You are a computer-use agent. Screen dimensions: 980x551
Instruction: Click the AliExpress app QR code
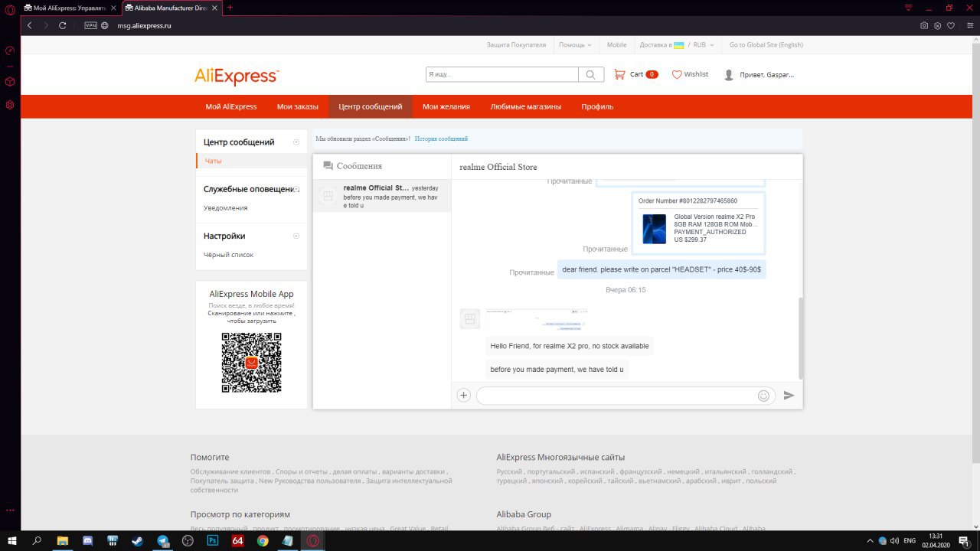tap(251, 363)
